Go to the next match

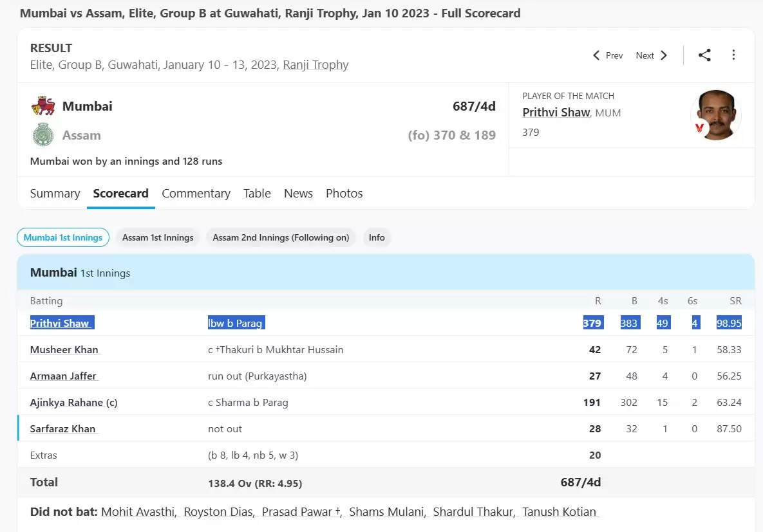click(x=652, y=55)
